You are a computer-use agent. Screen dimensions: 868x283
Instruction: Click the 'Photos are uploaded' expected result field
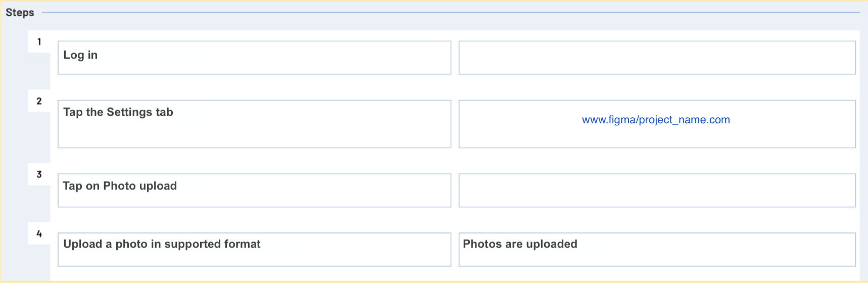[657, 249]
